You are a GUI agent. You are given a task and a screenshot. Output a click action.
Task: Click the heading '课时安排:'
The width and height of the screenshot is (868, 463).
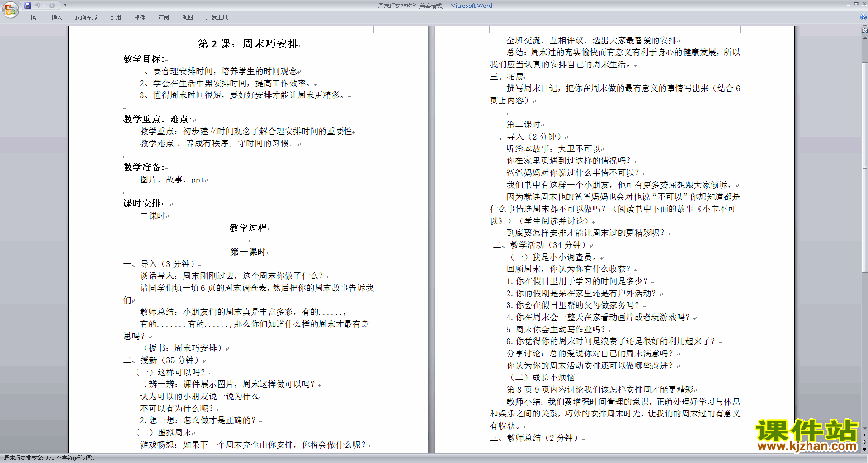click(145, 203)
